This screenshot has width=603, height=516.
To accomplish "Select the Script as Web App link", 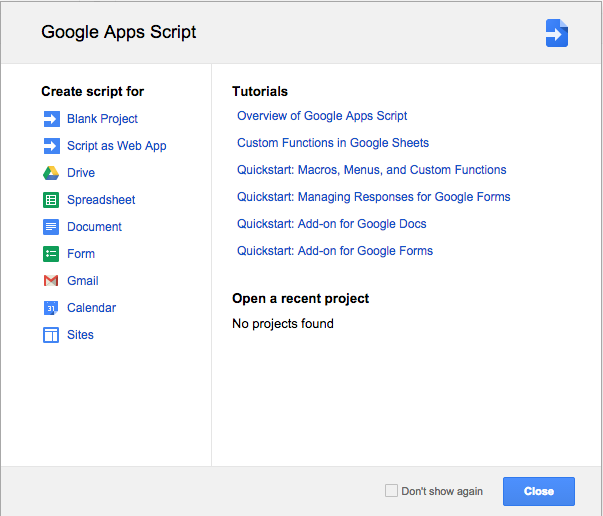I will click(117, 146).
